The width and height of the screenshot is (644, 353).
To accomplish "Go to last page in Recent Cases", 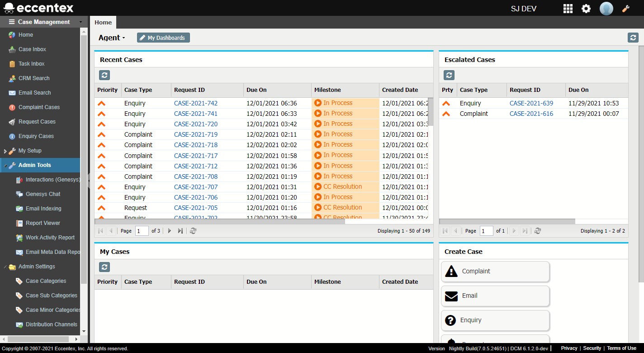I will click(x=180, y=231).
